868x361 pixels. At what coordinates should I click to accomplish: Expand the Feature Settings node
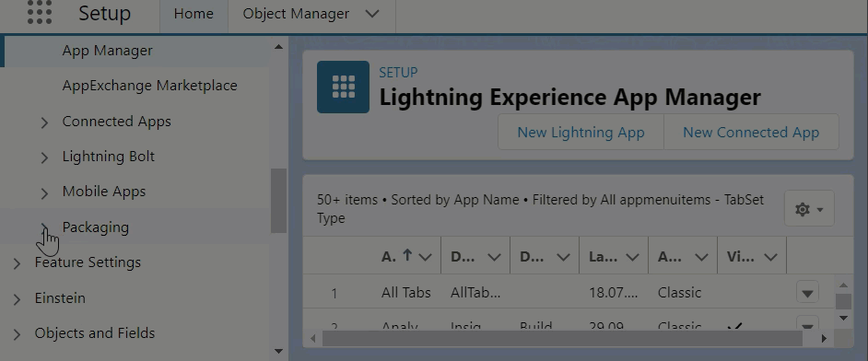17,263
